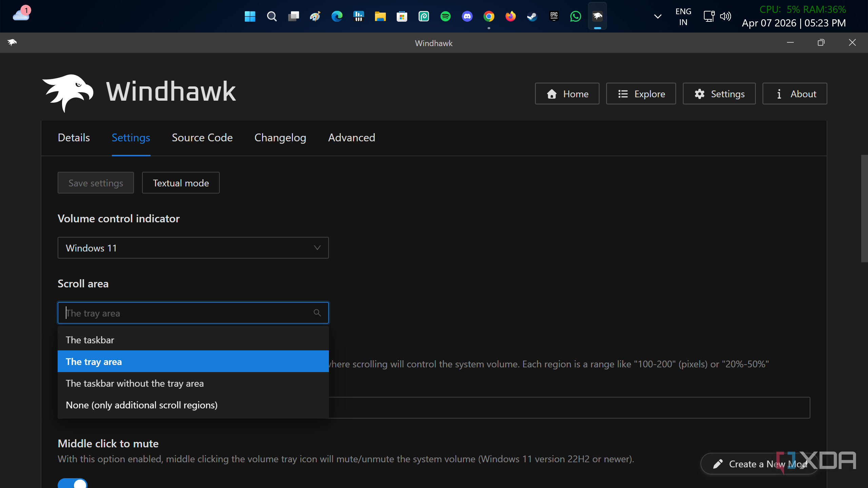Switch to the Source Code tab
This screenshot has width=868, height=488.
202,138
